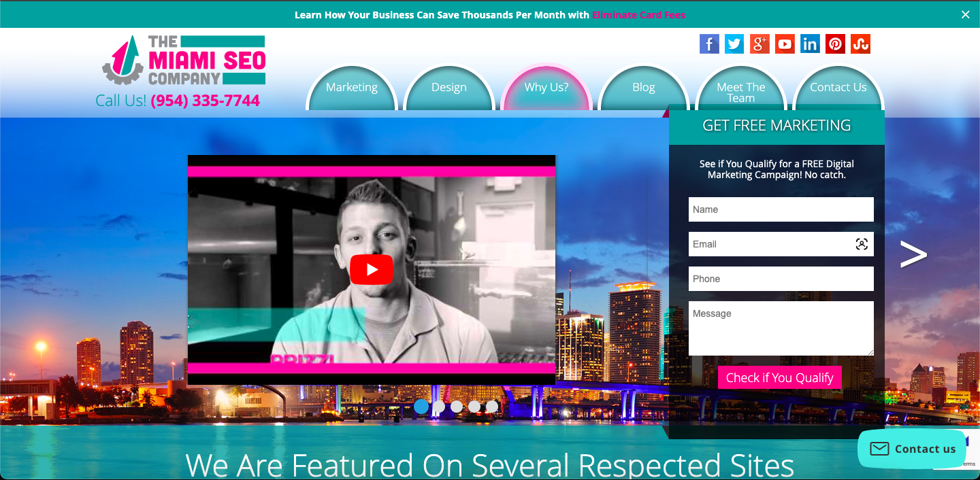Image resolution: width=980 pixels, height=480 pixels.
Task: Open the Marketing menu tab
Action: click(x=352, y=88)
